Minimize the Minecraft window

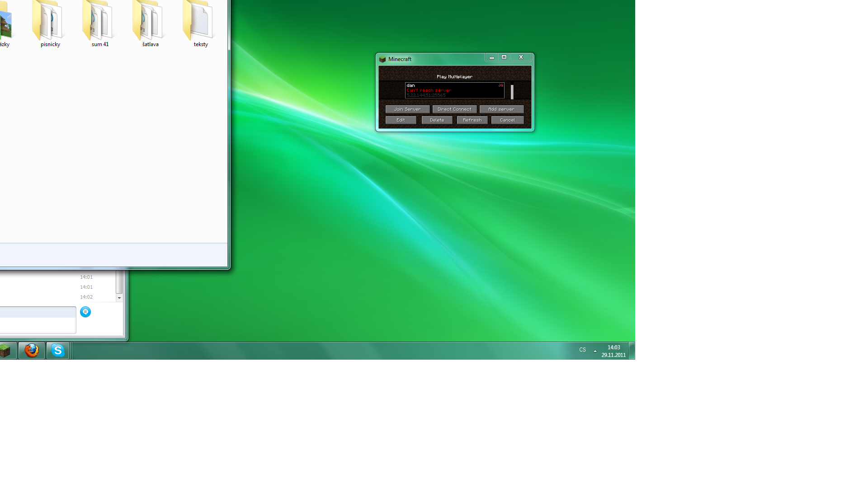pyautogui.click(x=491, y=57)
